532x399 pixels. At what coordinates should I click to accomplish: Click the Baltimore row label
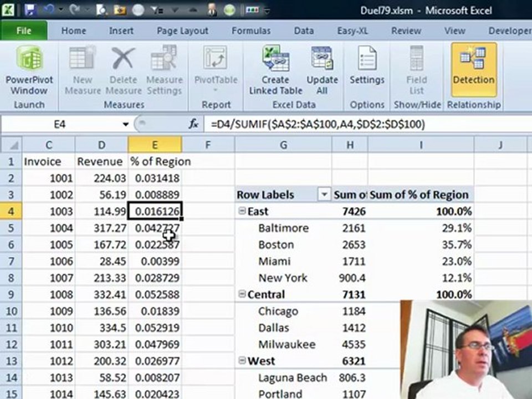click(283, 228)
